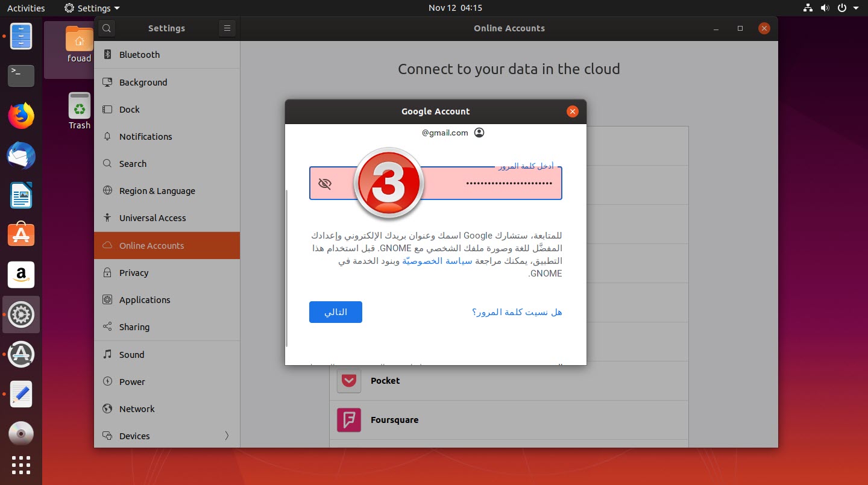This screenshot has width=868, height=485.
Task: Click the volume icon in the top bar
Action: click(824, 8)
